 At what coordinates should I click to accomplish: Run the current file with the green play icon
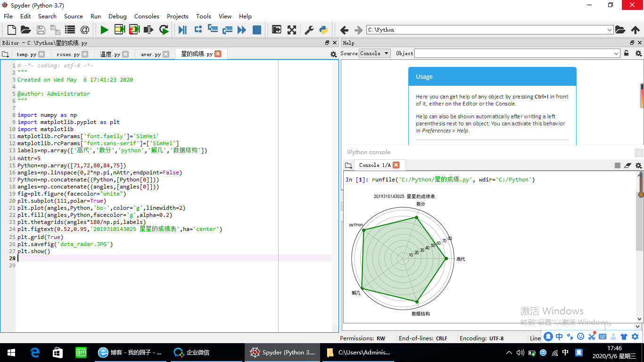click(104, 30)
